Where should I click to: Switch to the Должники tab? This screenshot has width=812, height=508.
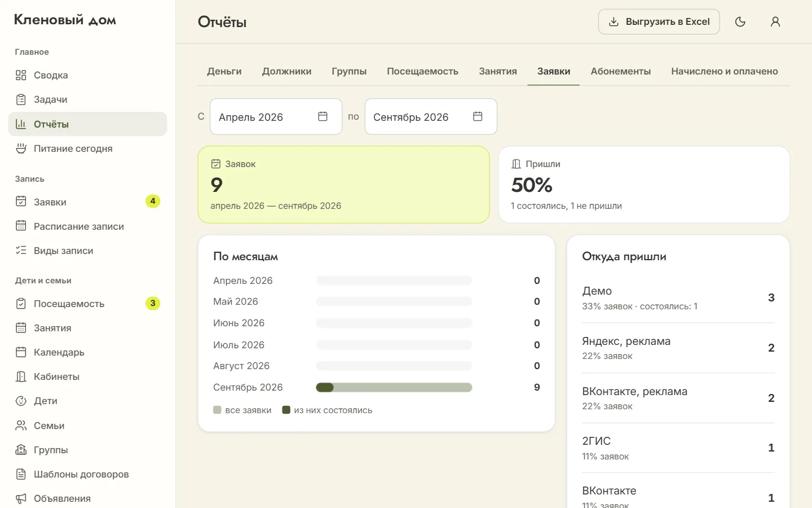tap(286, 71)
